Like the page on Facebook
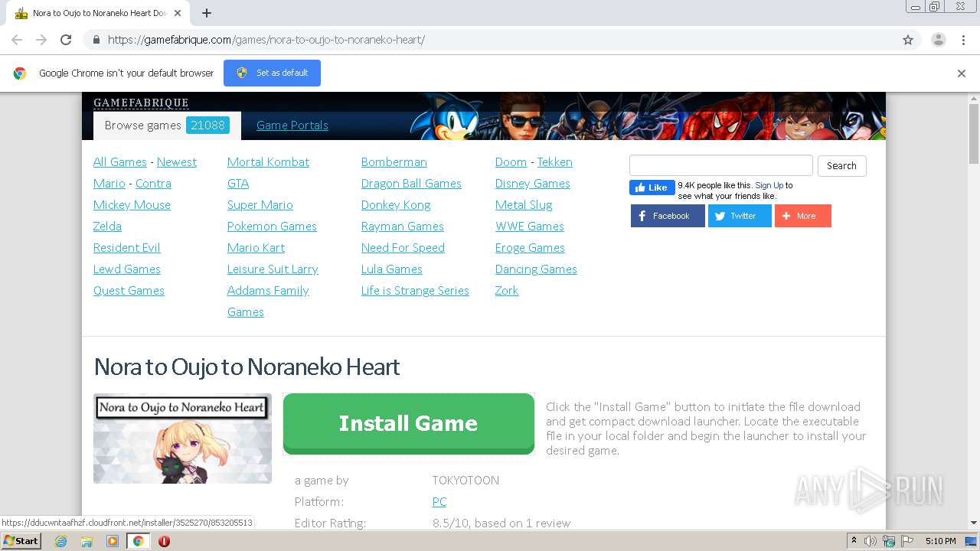The width and height of the screenshot is (980, 551). pyautogui.click(x=652, y=187)
